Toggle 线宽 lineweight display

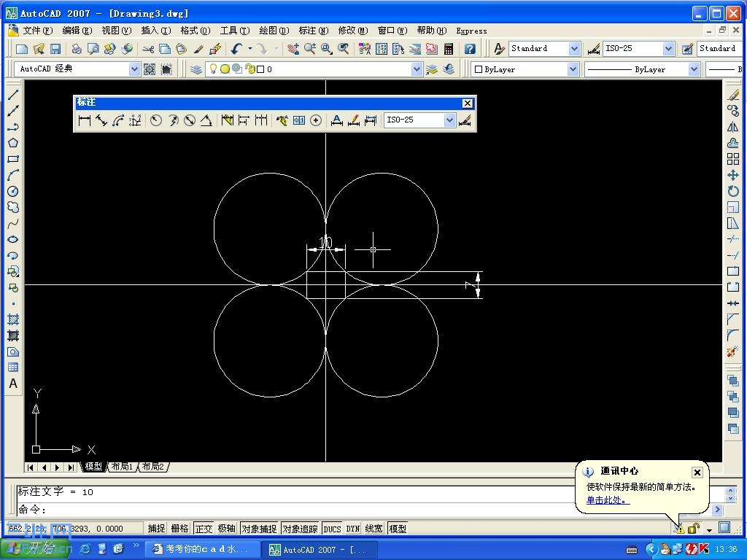[374, 529]
